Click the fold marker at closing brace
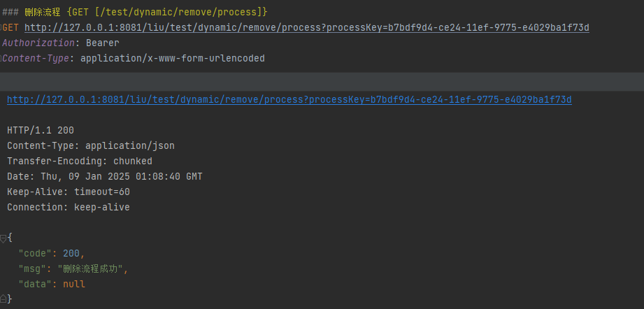The height and width of the screenshot is (309, 644). point(3,299)
